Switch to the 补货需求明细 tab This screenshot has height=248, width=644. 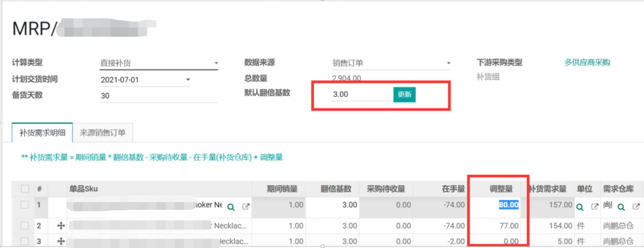pos(42,133)
